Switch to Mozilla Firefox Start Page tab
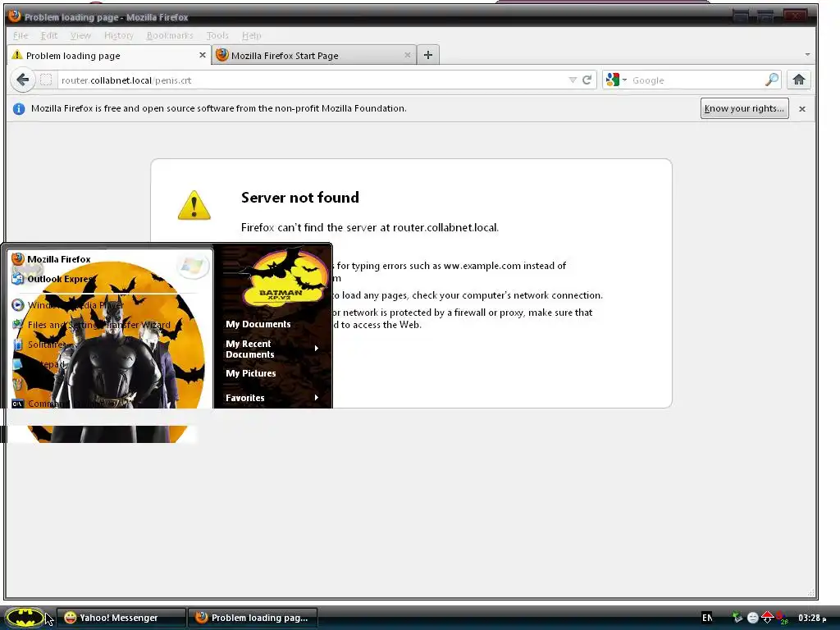This screenshot has height=630, width=840. [314, 55]
